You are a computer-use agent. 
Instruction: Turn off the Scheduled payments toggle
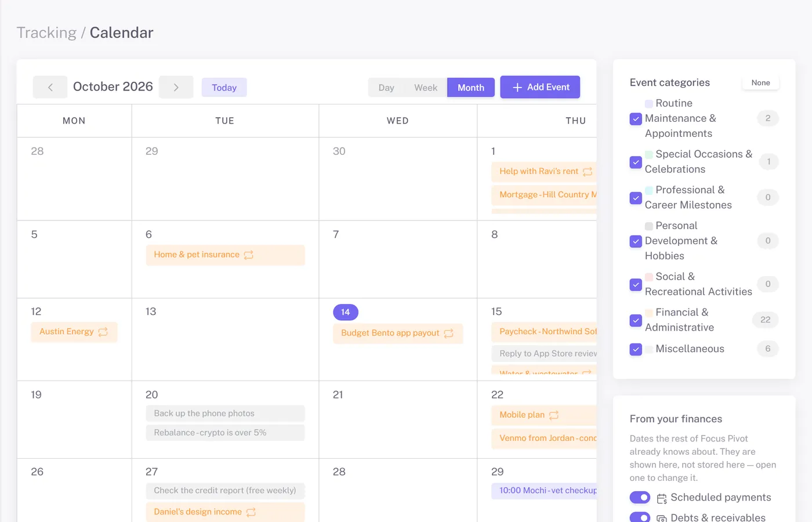coord(640,498)
